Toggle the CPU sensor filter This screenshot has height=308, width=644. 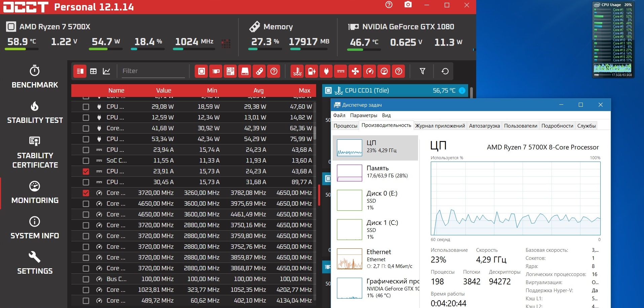201,71
